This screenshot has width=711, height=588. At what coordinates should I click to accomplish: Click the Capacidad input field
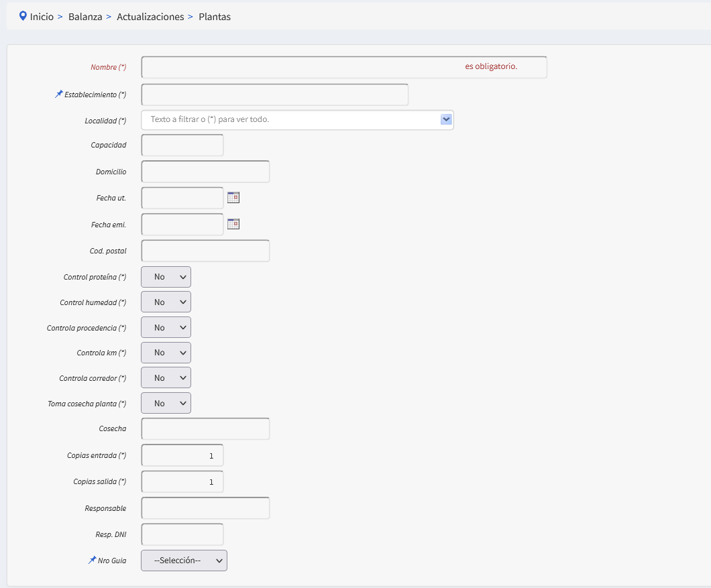coord(182,145)
